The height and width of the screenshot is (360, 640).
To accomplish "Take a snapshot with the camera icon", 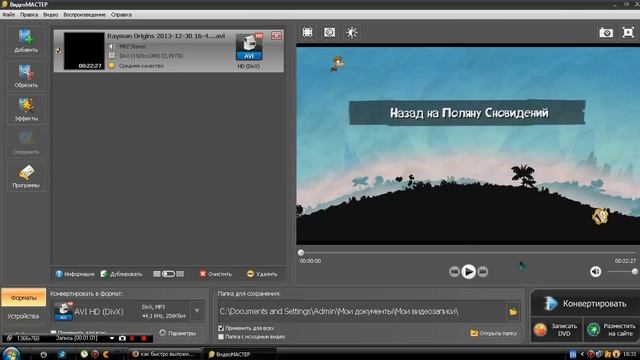I will click(606, 32).
